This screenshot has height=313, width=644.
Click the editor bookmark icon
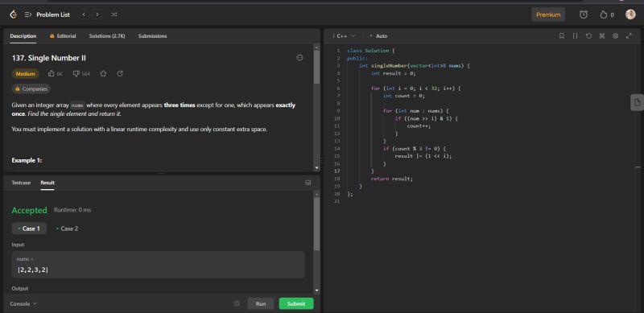562,36
